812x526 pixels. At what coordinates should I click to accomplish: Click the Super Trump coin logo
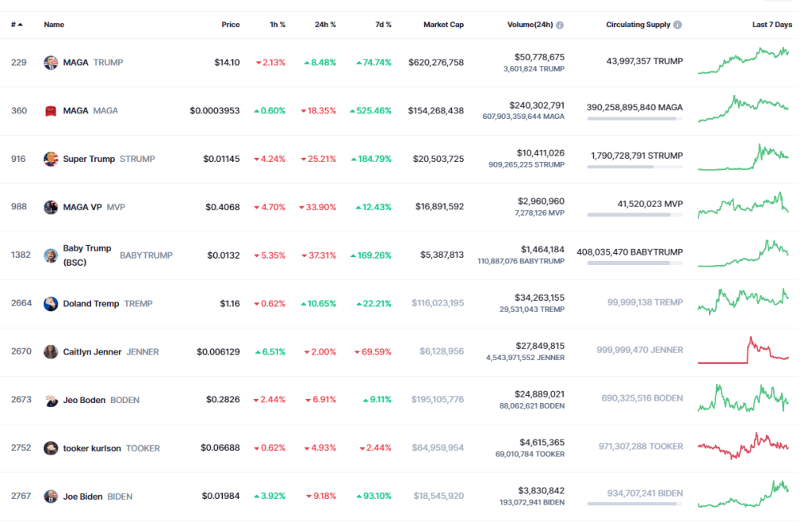point(51,159)
